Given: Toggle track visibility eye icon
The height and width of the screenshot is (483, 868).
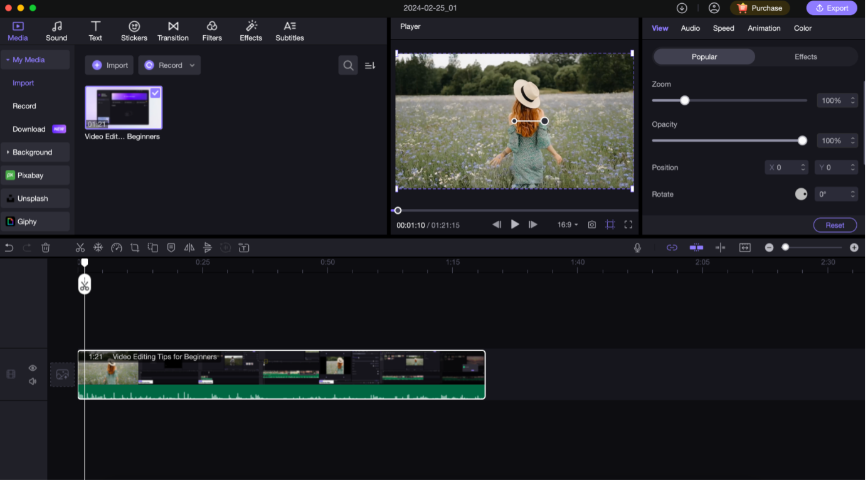Looking at the screenshot, I should [x=33, y=368].
